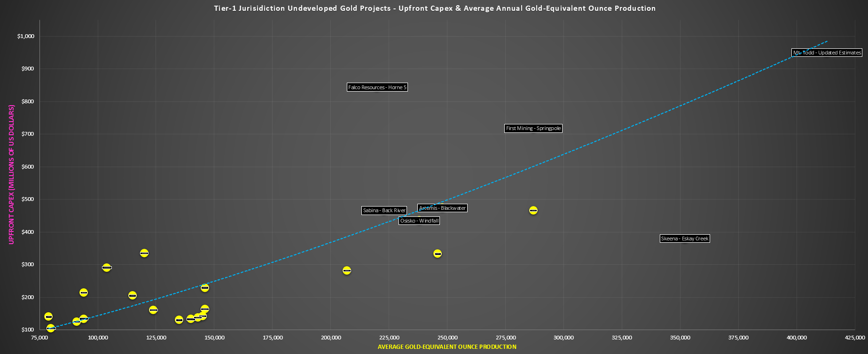The width and height of the screenshot is (868, 354).
Task: Select the Average Gold-Equivalent Ounce Production axis title
Action: [447, 347]
